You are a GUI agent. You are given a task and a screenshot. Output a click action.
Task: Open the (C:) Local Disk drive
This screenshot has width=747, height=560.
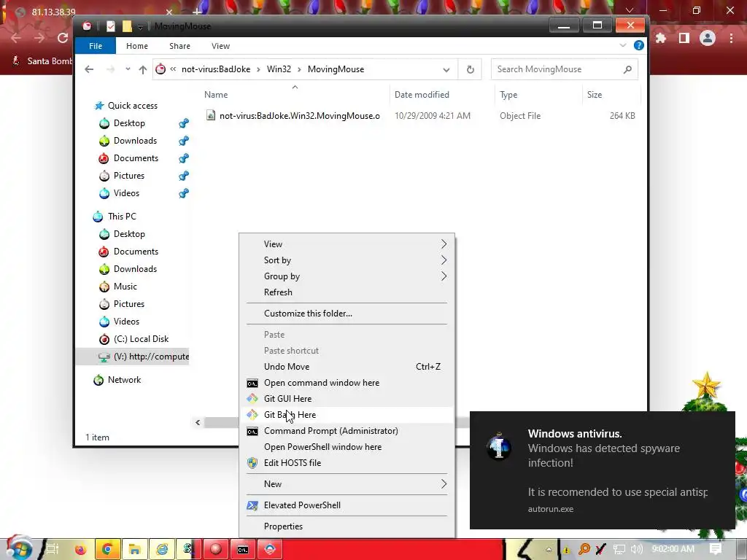click(141, 339)
